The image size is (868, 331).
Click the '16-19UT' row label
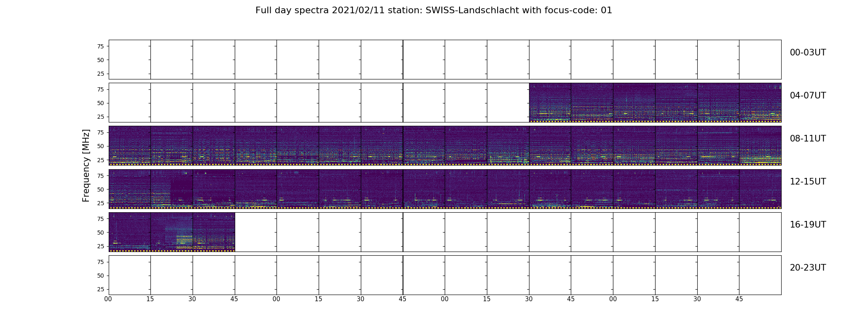[808, 225]
